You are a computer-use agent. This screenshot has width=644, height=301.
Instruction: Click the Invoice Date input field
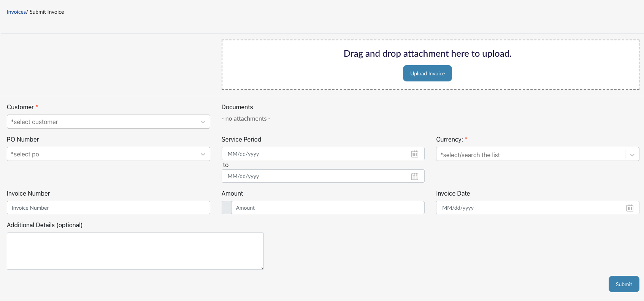coord(530,208)
